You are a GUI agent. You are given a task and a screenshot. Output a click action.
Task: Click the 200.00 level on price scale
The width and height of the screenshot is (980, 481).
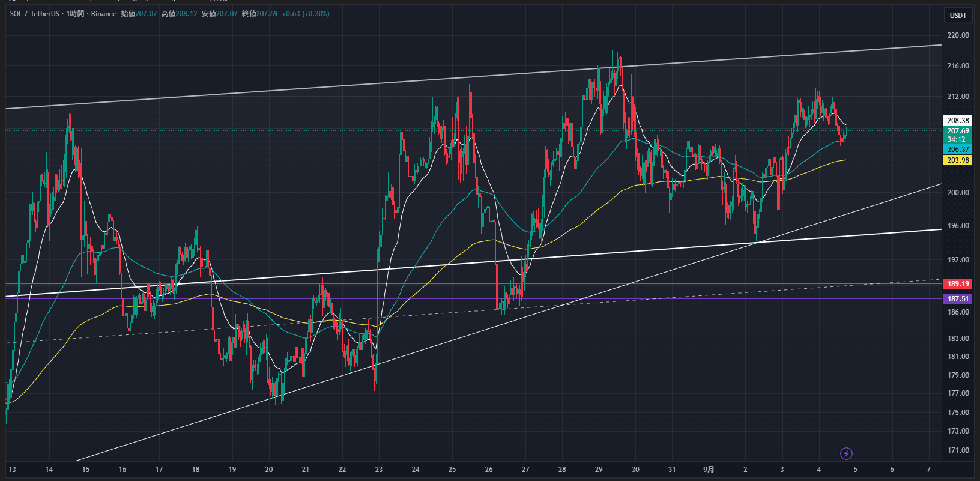tap(958, 193)
